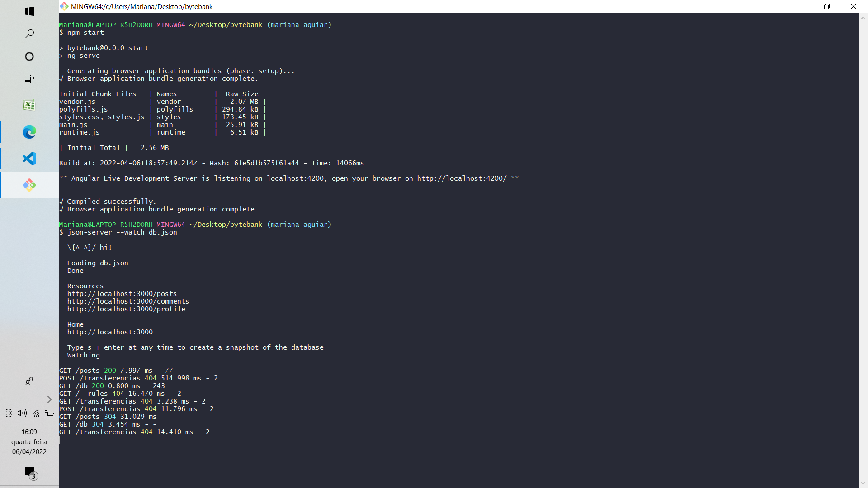Open Cortana circle icon

29,56
